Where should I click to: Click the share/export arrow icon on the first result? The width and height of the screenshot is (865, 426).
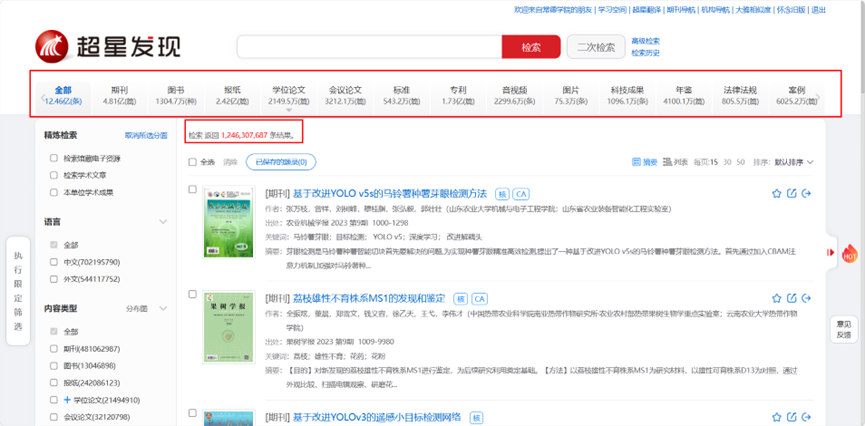806,193
